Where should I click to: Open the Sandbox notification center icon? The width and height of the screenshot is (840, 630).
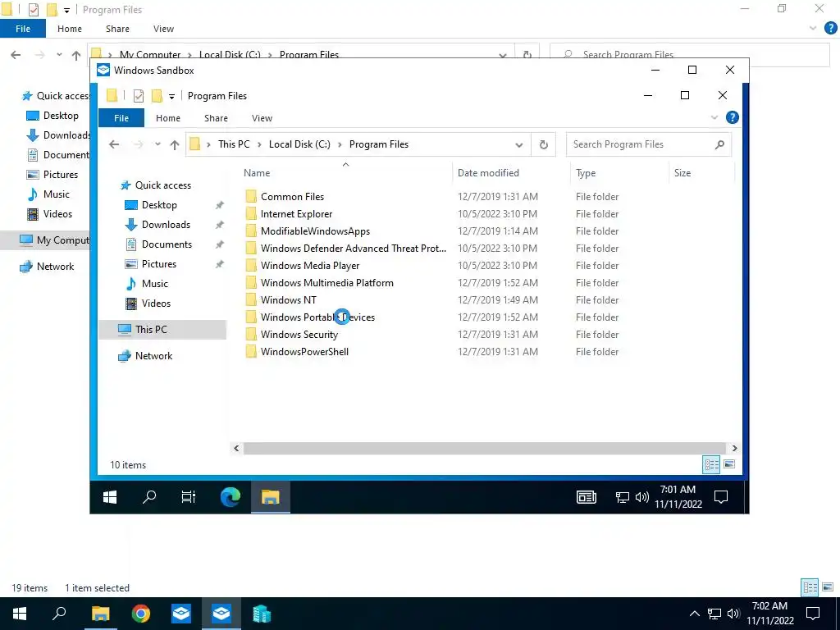point(721,497)
